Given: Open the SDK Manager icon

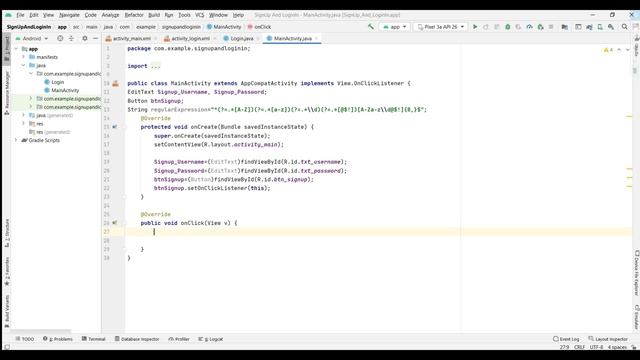Looking at the screenshot, I should (x=611, y=27).
